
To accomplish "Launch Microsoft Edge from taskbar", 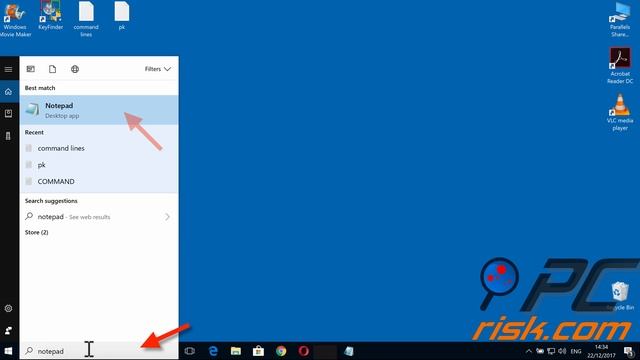I will pos(213,351).
